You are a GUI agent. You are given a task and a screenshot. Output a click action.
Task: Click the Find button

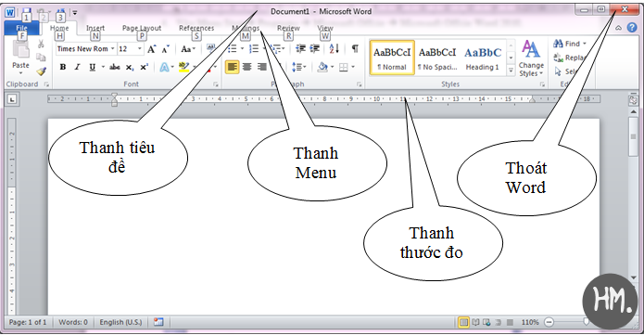point(567,44)
